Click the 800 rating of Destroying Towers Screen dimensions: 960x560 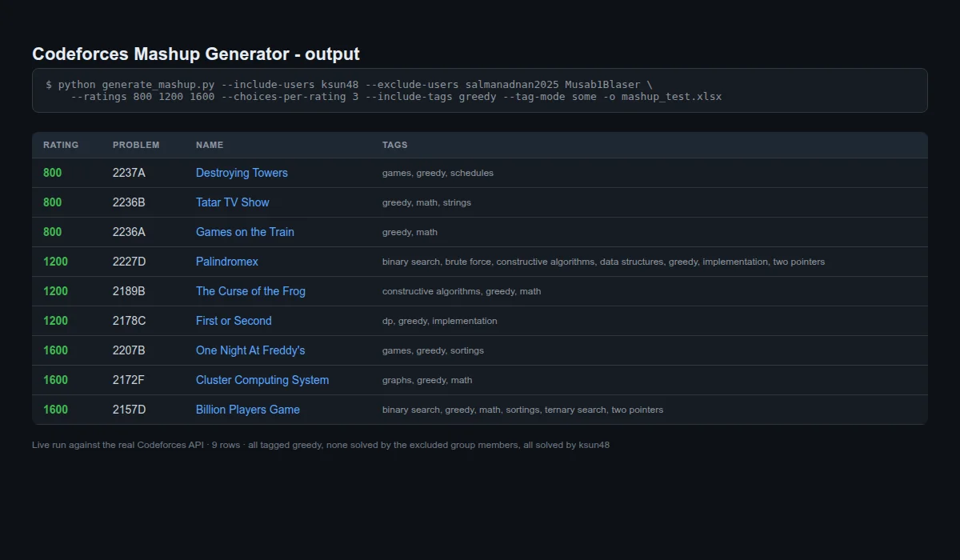52,173
